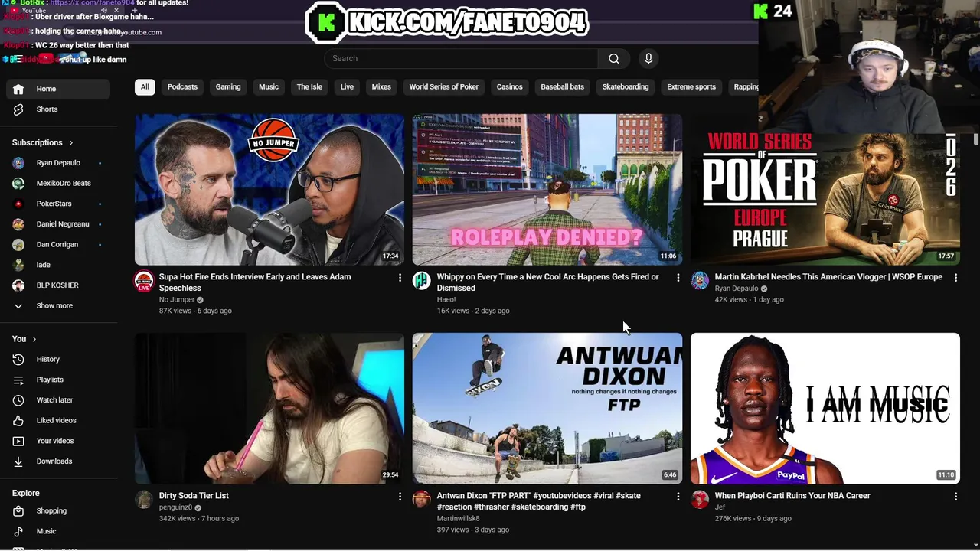Image resolution: width=980 pixels, height=551 pixels.
Task: Activate voice search microphone icon
Action: pos(648,58)
